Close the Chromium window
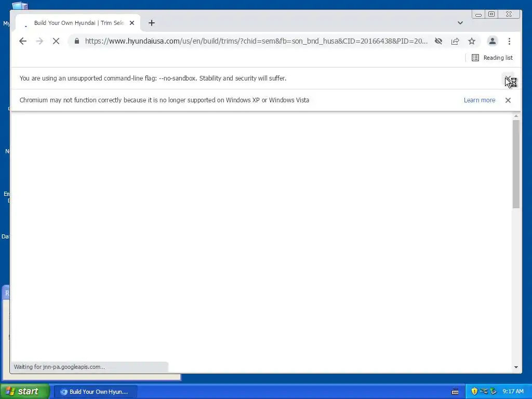532x399 pixels. [509, 14]
